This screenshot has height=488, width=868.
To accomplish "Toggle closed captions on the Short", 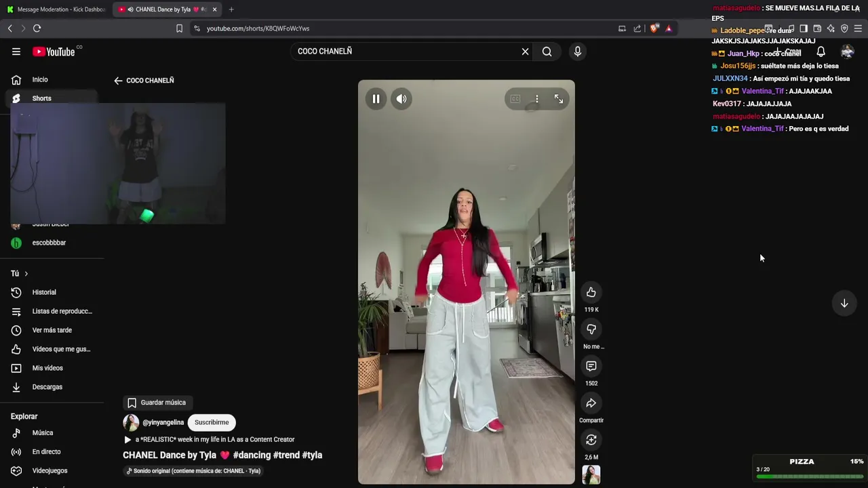I will 515,99.
